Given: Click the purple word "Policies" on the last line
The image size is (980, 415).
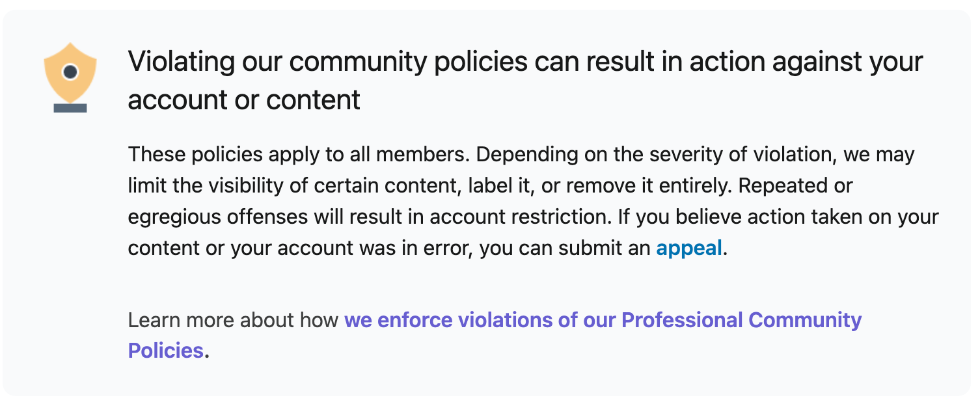Looking at the screenshot, I should tap(166, 351).
